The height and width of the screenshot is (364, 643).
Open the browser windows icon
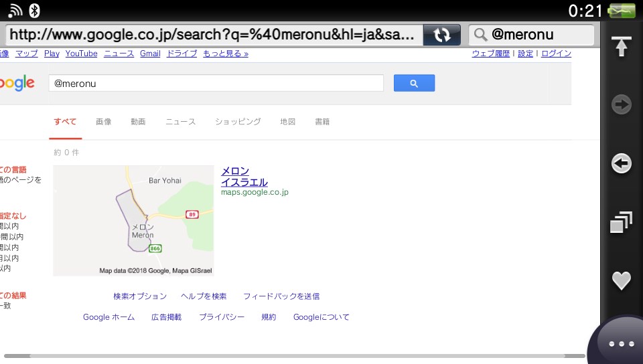point(621,222)
